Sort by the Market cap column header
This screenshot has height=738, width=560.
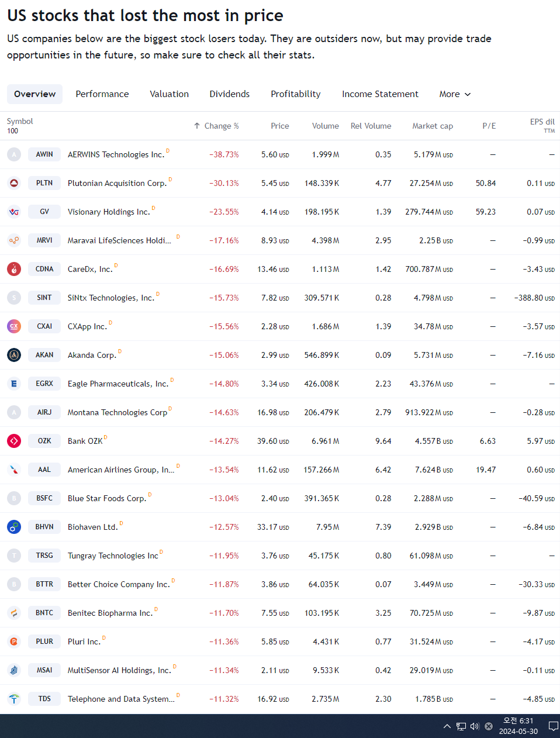point(433,126)
